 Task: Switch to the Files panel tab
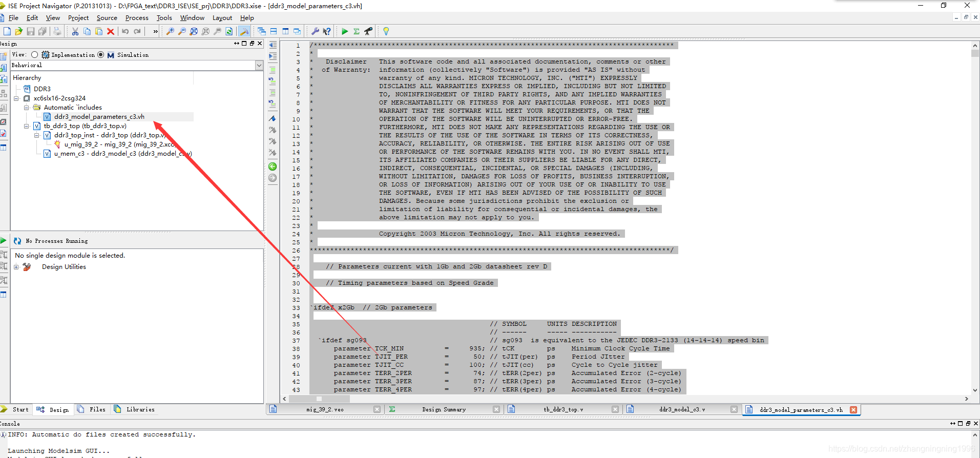(x=91, y=409)
